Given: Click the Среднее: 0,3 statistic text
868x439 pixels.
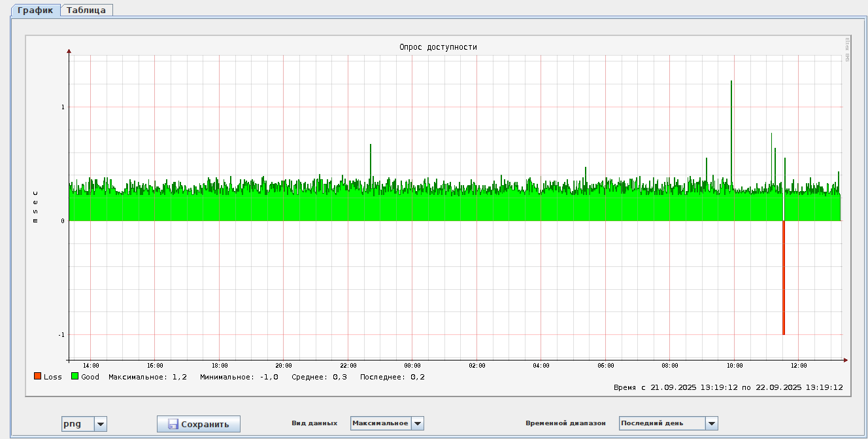Looking at the screenshot, I should point(320,377).
